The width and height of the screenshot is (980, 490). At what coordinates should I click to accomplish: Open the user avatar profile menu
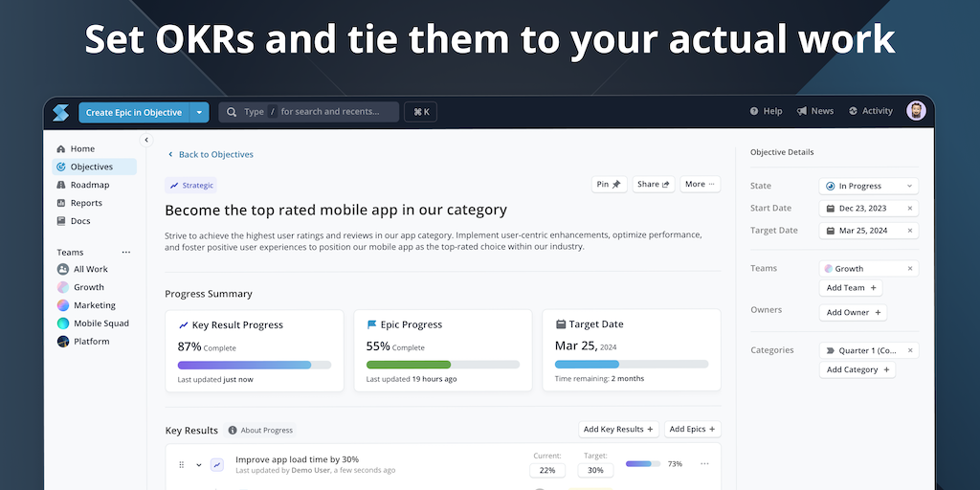pos(916,111)
